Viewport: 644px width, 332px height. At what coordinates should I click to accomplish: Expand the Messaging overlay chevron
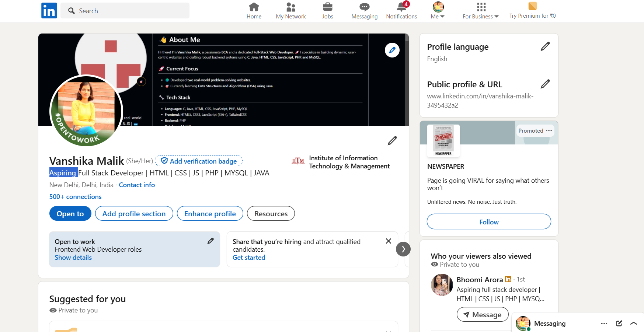tap(634, 324)
